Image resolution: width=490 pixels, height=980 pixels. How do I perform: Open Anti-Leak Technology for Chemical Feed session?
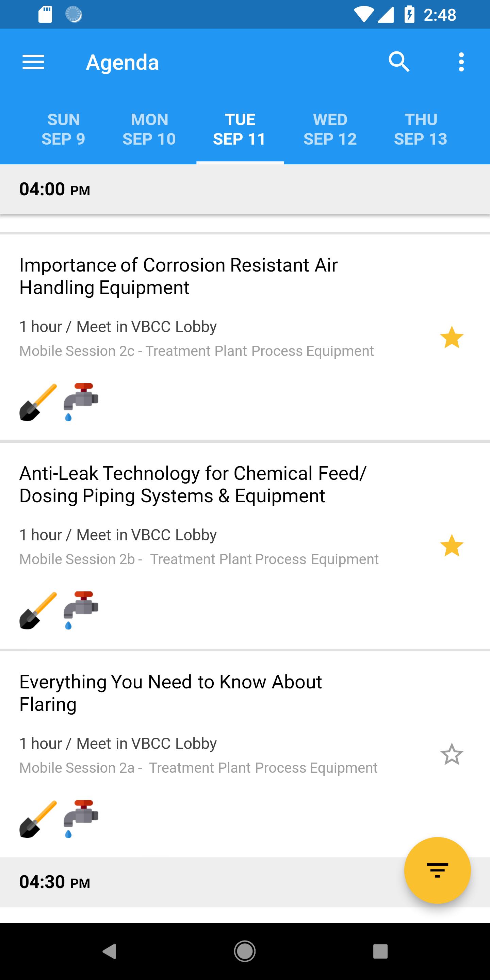(x=193, y=484)
